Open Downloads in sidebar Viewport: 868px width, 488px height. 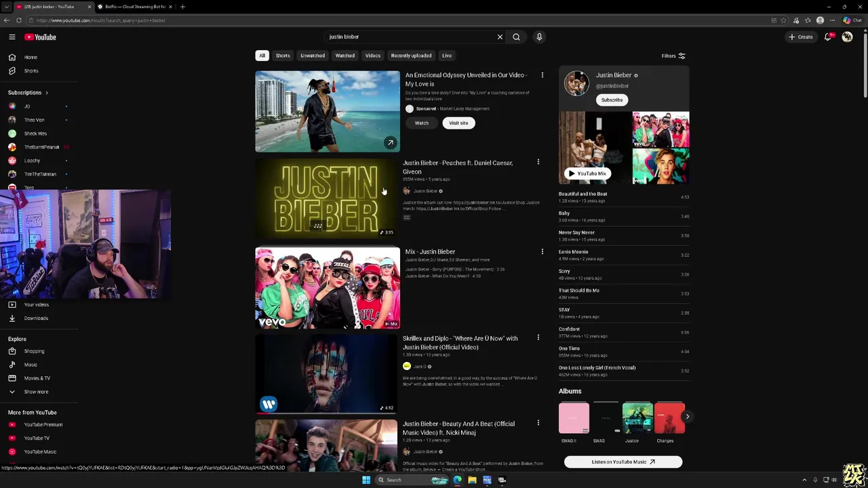coord(37,318)
